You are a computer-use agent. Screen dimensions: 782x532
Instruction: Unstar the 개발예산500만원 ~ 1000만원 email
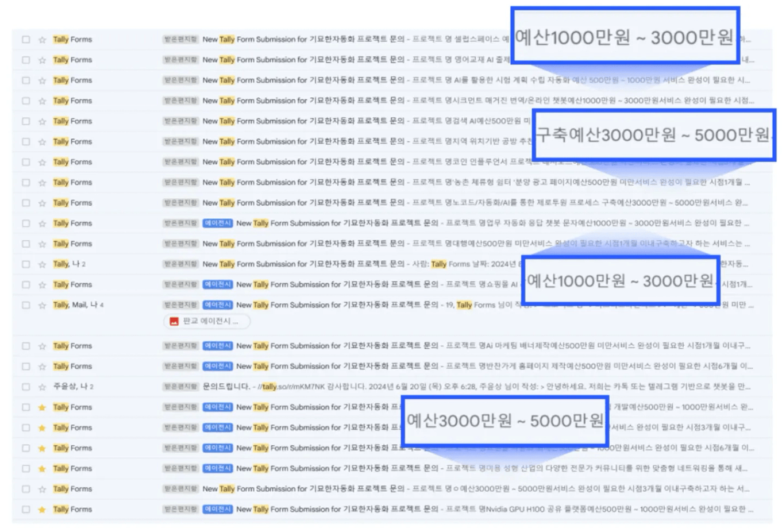point(42,407)
